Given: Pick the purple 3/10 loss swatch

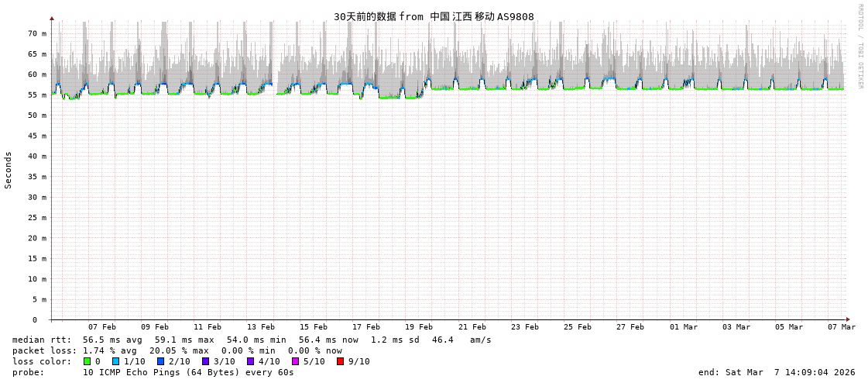Looking at the screenshot, I should [205, 361].
